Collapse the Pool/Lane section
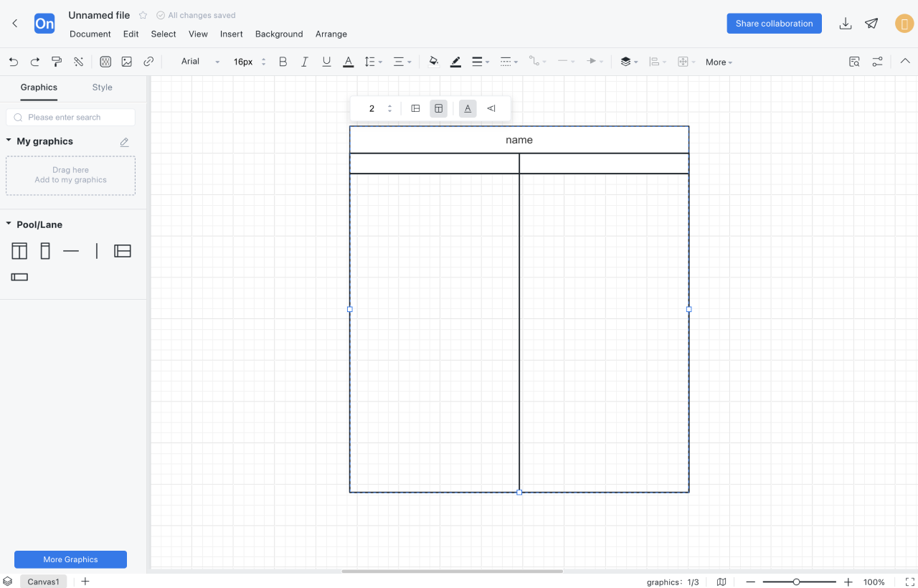 (9, 224)
